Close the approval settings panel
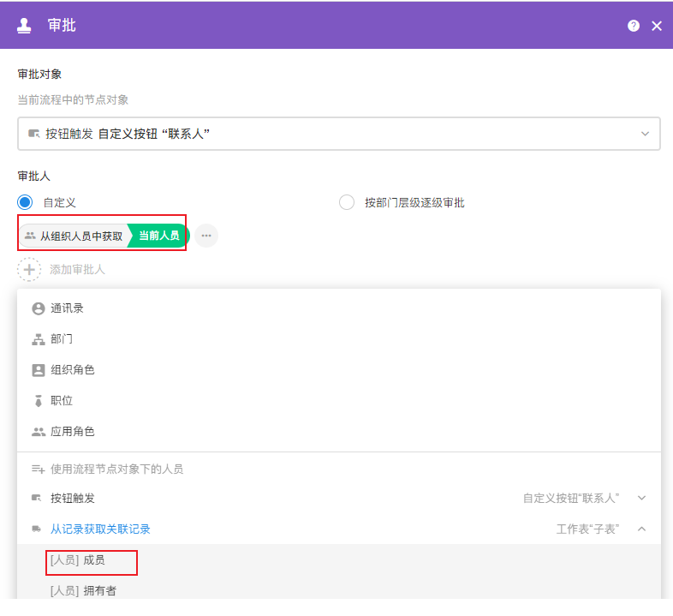 coord(657,26)
